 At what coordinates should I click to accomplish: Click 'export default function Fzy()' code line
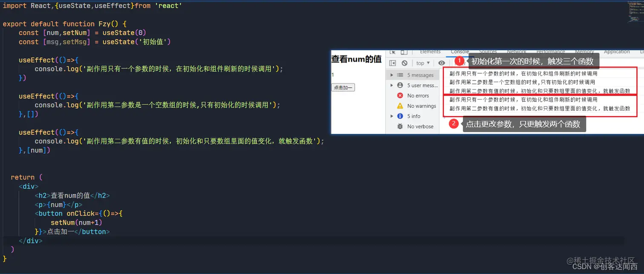[65, 24]
